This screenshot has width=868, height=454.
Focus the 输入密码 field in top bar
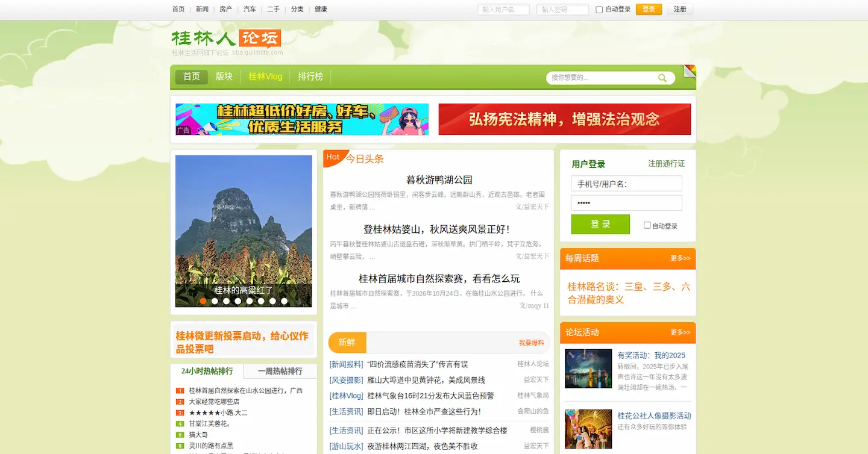tap(562, 10)
